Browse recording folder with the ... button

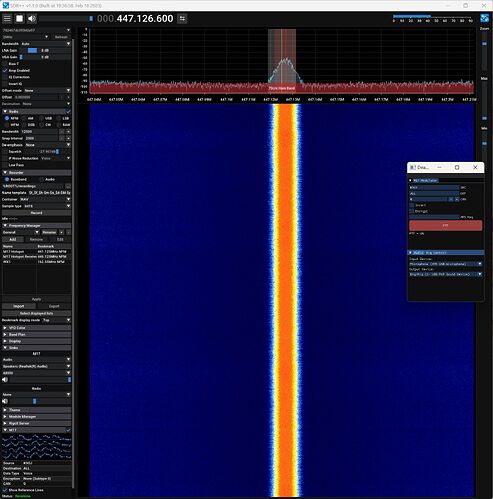(68, 186)
